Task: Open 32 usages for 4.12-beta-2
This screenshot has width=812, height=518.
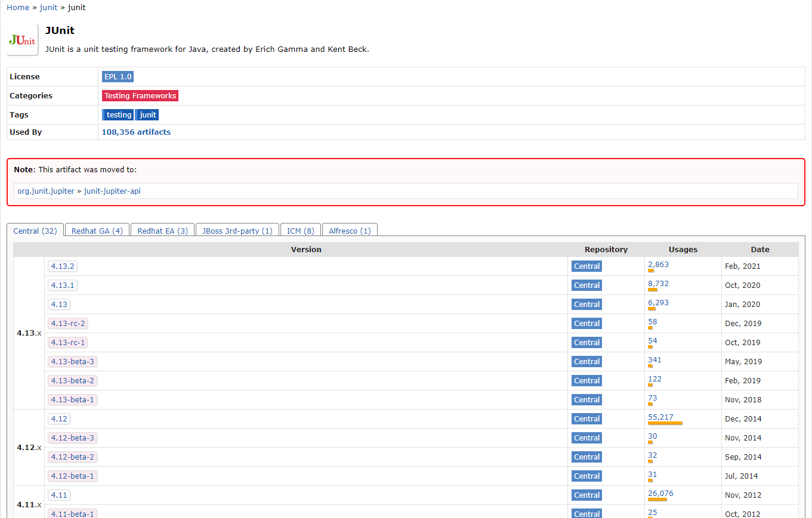Action: pos(653,455)
